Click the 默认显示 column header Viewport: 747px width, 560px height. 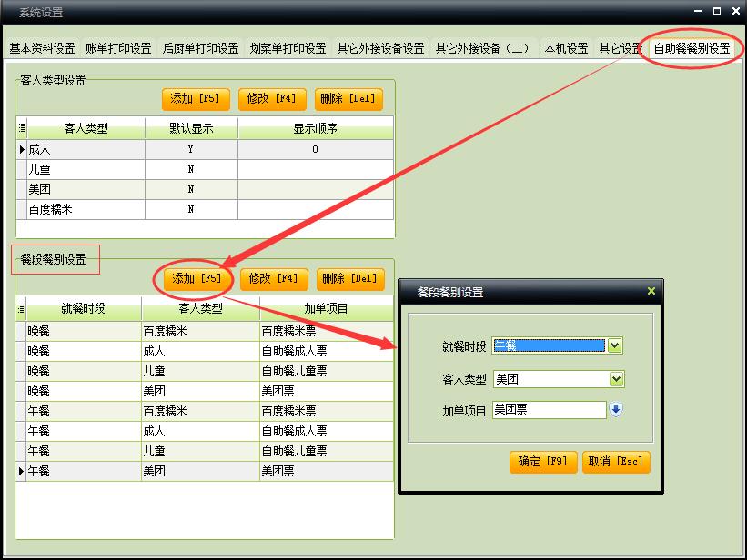click(x=191, y=128)
